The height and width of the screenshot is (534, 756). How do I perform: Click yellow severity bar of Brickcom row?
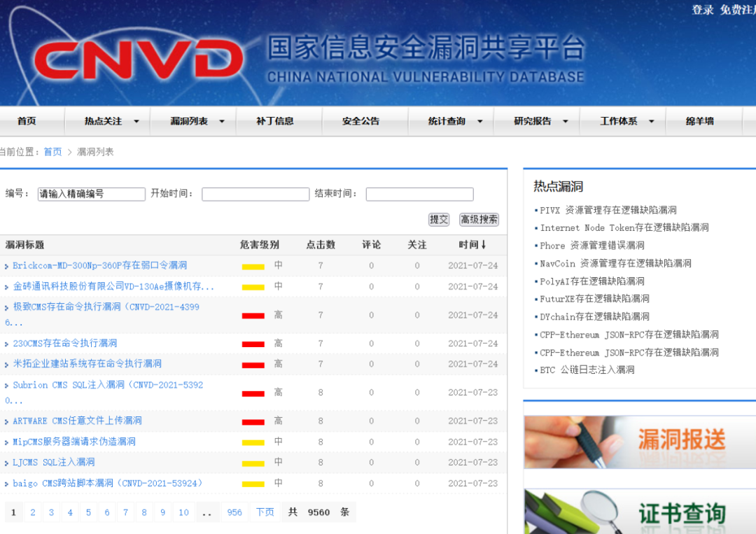[x=253, y=267]
